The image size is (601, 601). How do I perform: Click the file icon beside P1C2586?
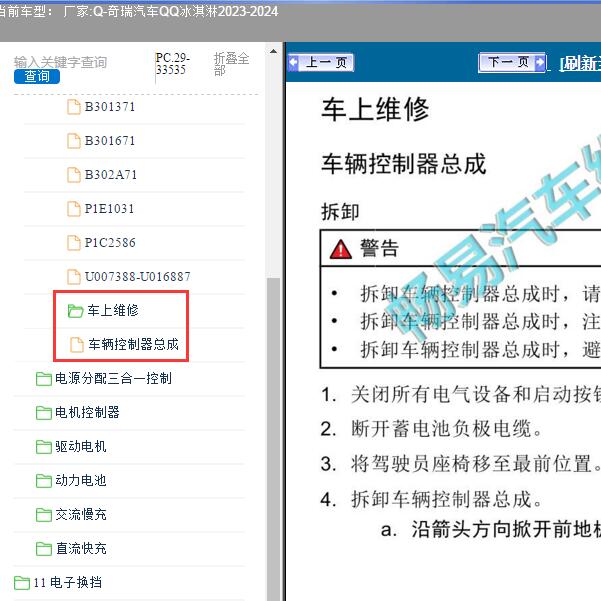(74, 243)
